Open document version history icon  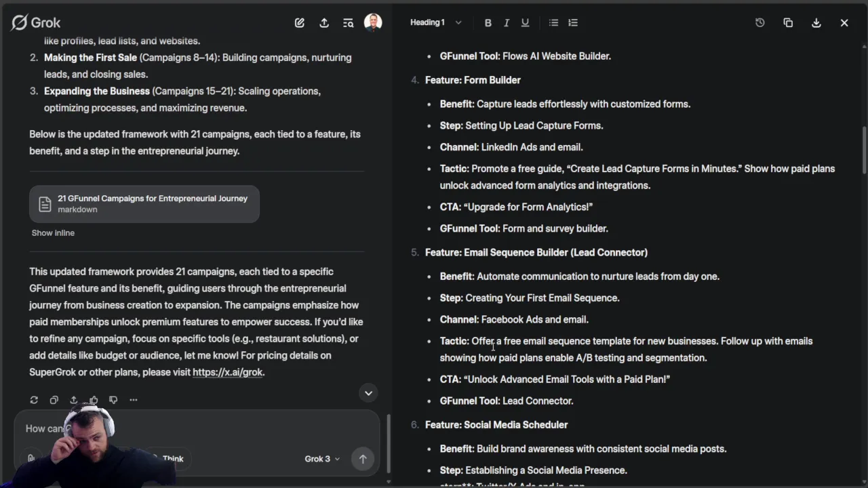click(x=760, y=23)
